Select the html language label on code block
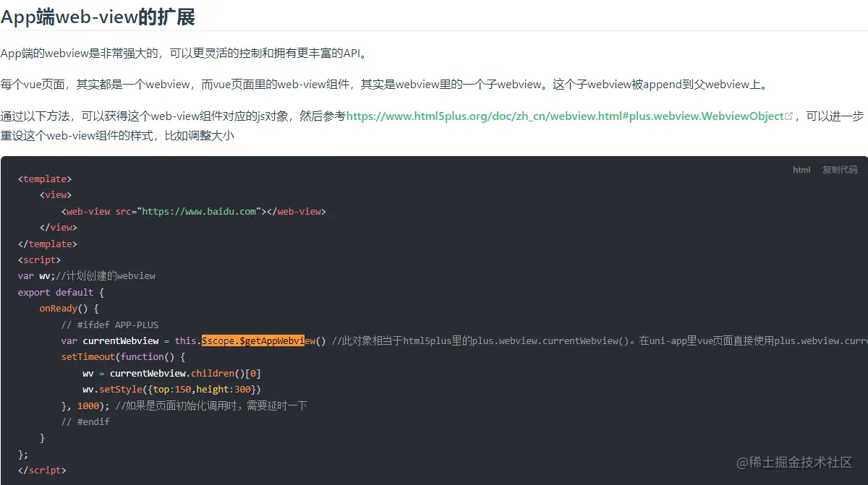 (x=801, y=169)
